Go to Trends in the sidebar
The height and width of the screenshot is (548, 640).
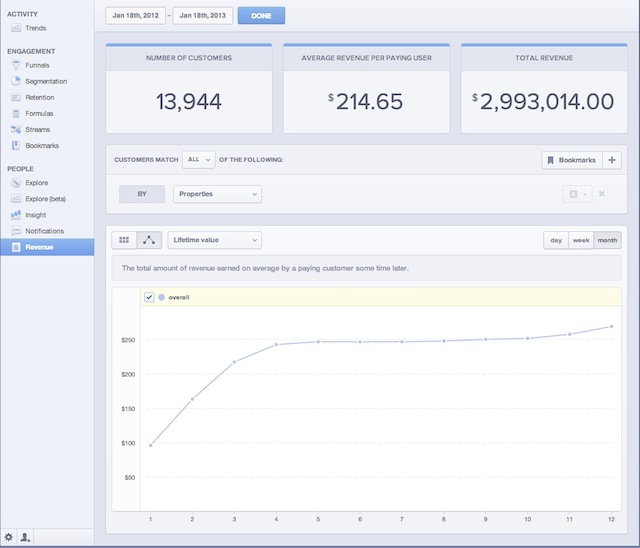[35, 28]
